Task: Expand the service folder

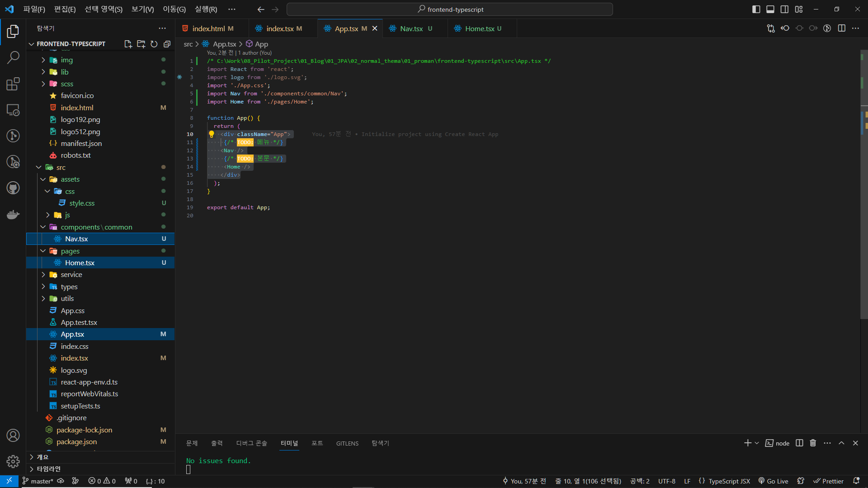Action: (x=71, y=274)
